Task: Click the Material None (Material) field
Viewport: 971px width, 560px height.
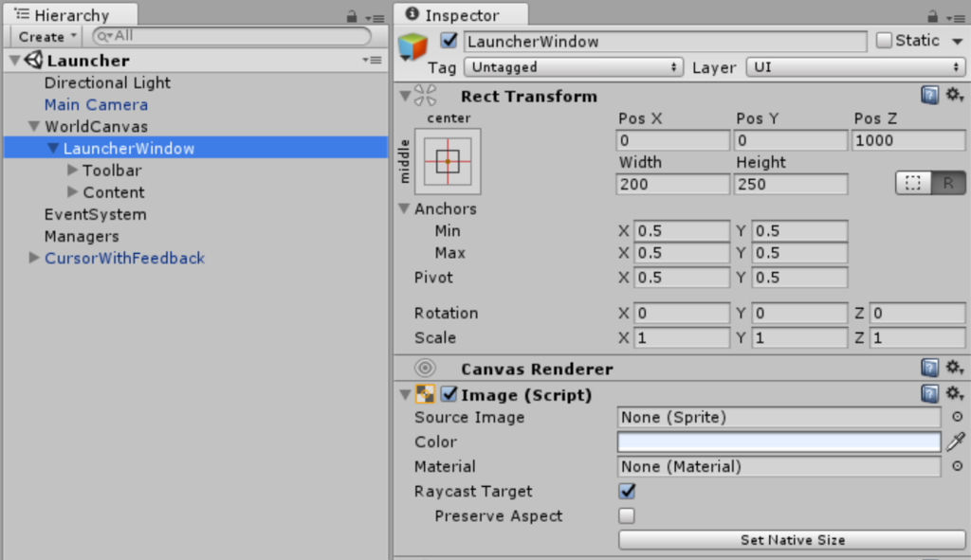Action: pos(779,466)
